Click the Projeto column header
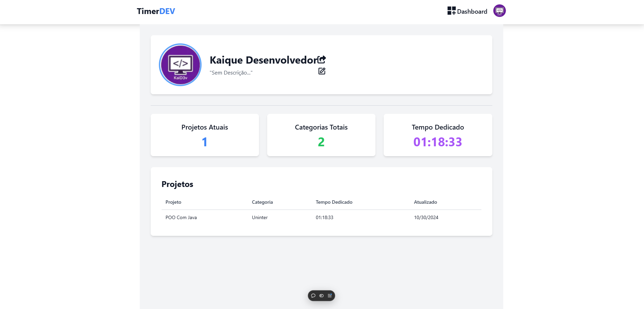The image size is (644, 309). (x=173, y=202)
